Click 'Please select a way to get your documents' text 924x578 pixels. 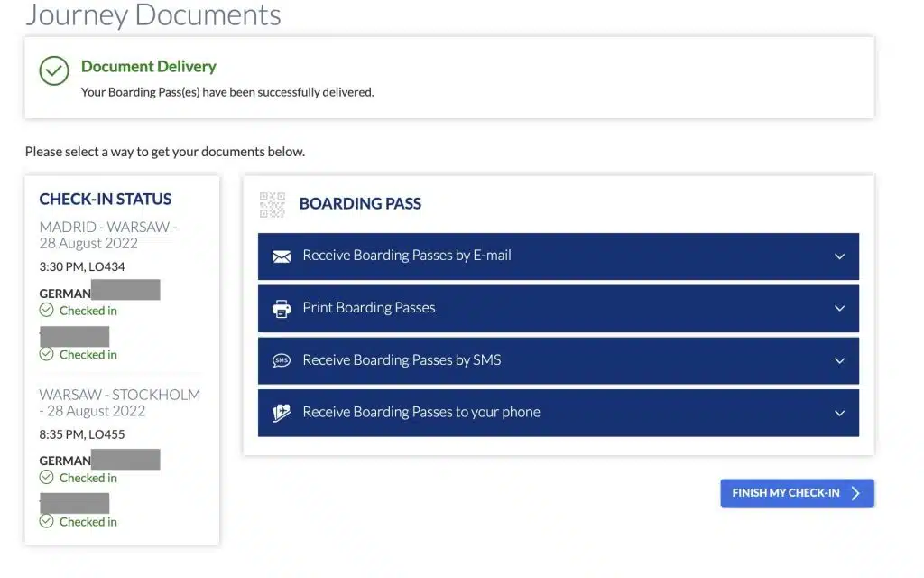click(165, 152)
